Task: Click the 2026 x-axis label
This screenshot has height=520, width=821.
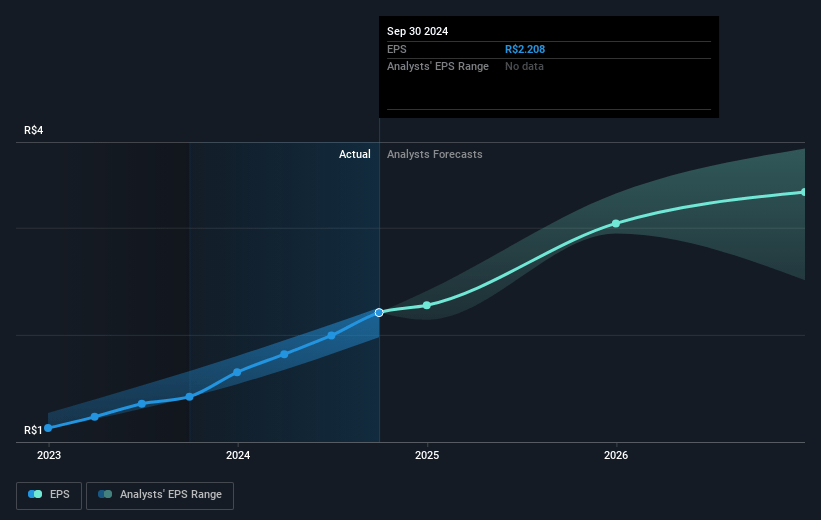Action: tap(616, 455)
